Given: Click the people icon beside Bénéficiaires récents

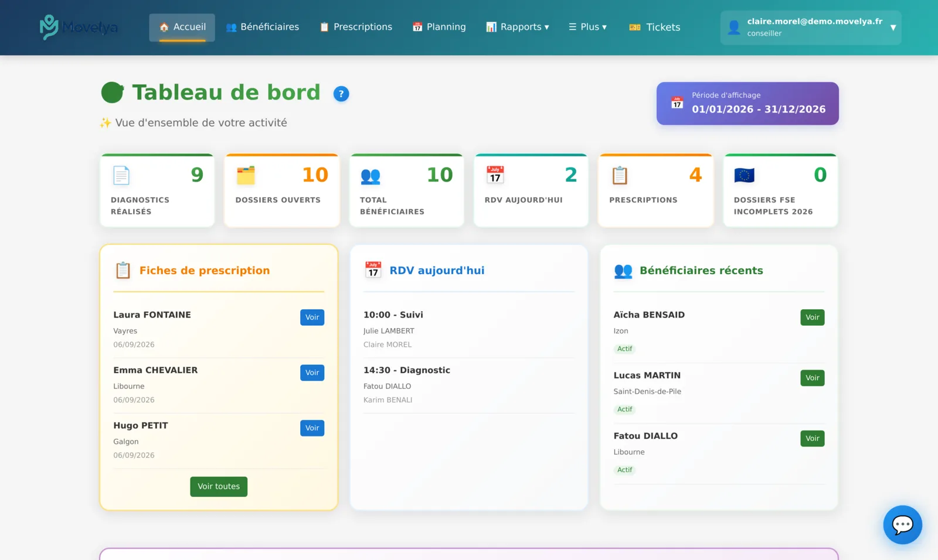Looking at the screenshot, I should [623, 271].
